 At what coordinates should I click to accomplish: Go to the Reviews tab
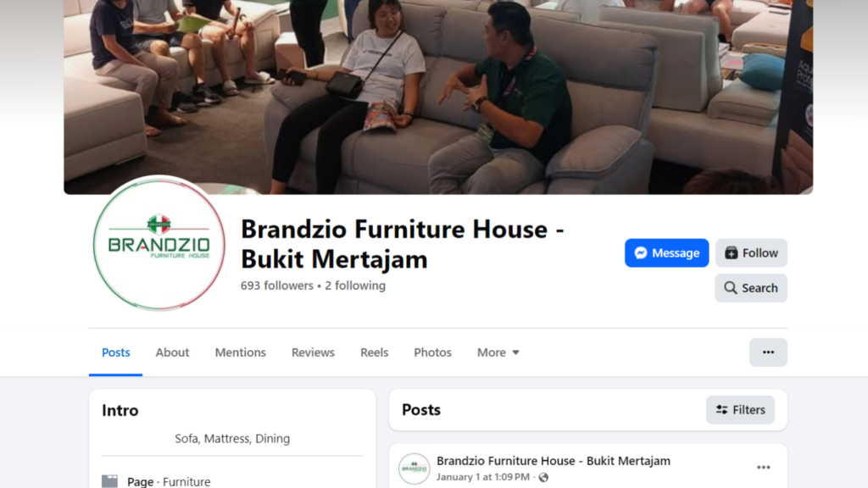click(x=313, y=352)
